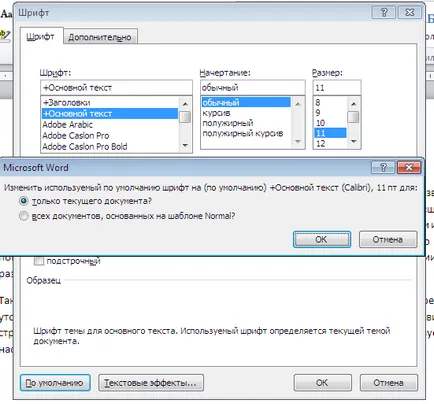Select font size 9

tap(330, 113)
